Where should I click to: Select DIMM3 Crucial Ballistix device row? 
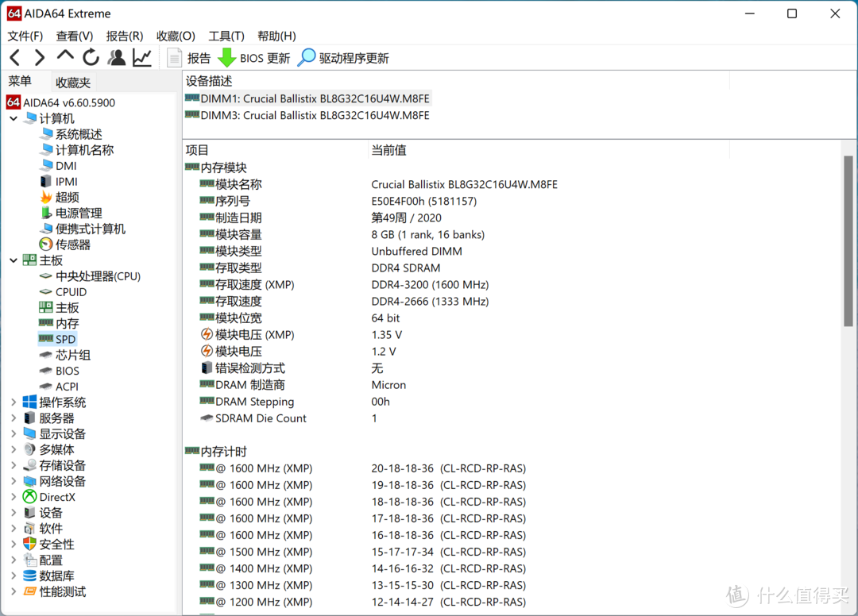click(x=307, y=115)
